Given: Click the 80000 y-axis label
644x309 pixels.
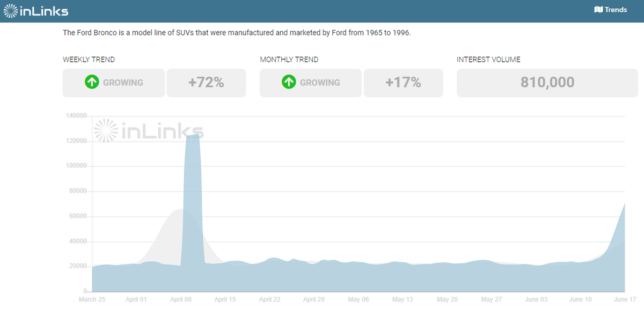Looking at the screenshot, I should click(x=77, y=192).
